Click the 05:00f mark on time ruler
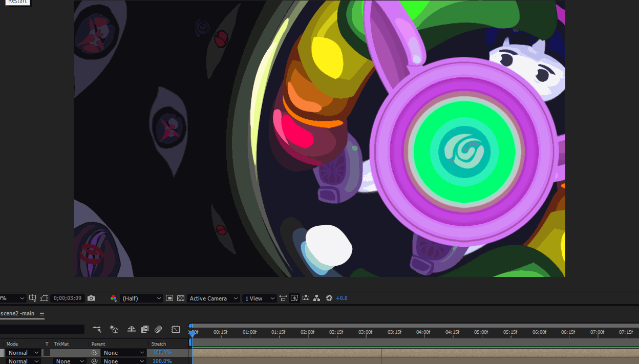This screenshot has width=639, height=364. (x=481, y=332)
